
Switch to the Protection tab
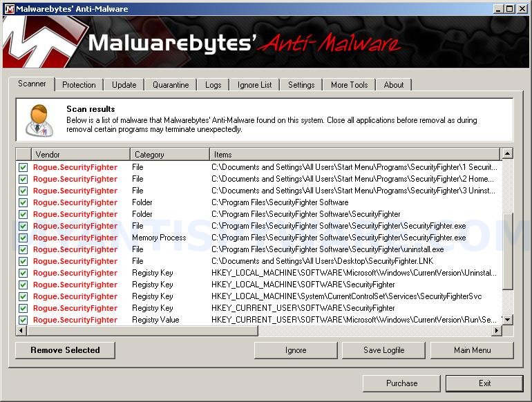tap(79, 85)
